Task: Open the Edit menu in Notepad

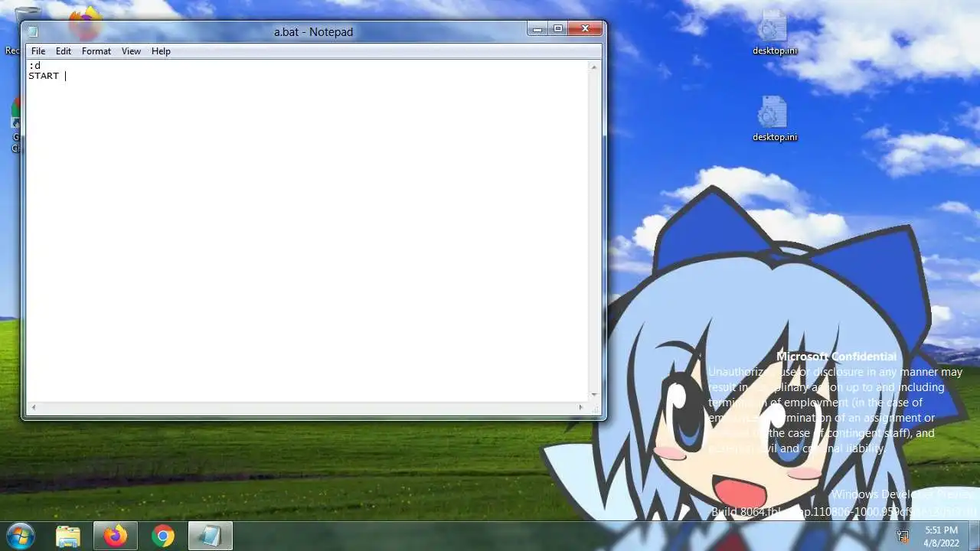Action: [x=64, y=51]
